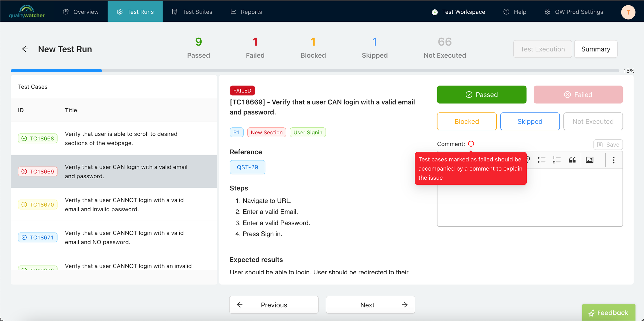644x321 pixels.
Task: Switch to Test Suites
Action: pos(192,12)
